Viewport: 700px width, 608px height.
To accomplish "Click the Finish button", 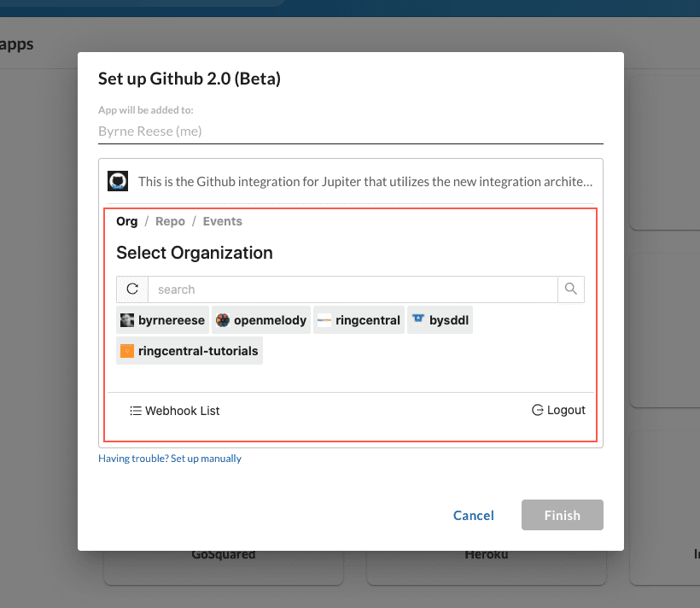I will coord(562,515).
